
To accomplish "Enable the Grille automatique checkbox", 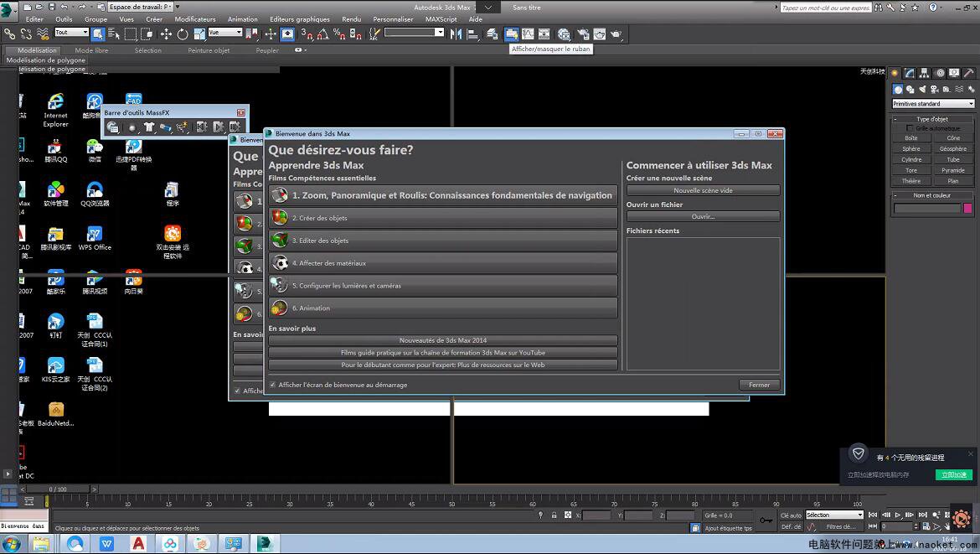I will pyautogui.click(x=910, y=128).
